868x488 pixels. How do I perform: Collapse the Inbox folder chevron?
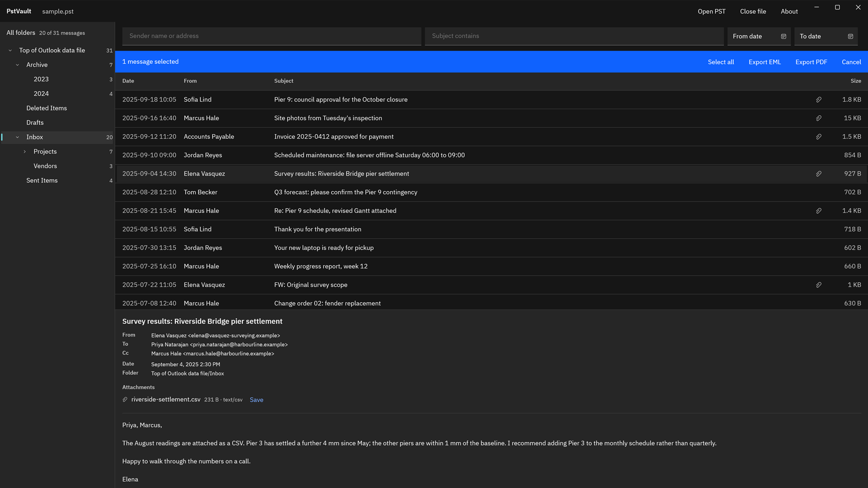[x=18, y=137]
